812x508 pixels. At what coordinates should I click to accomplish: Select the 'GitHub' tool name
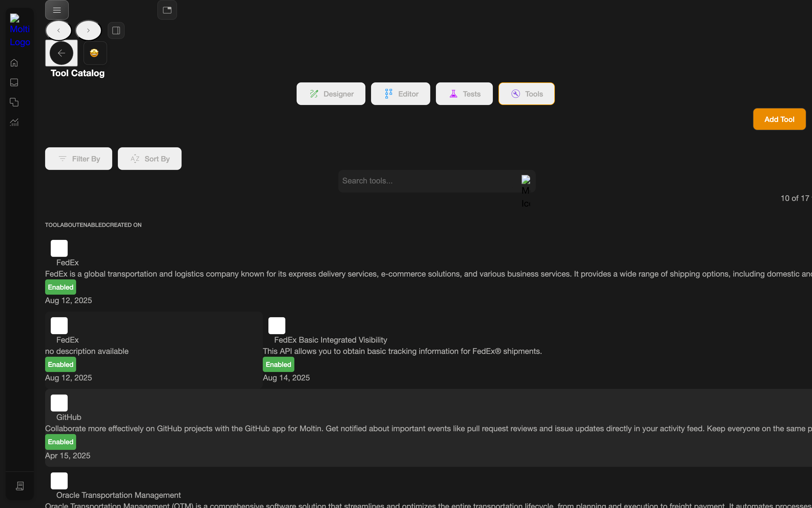pyautogui.click(x=69, y=417)
